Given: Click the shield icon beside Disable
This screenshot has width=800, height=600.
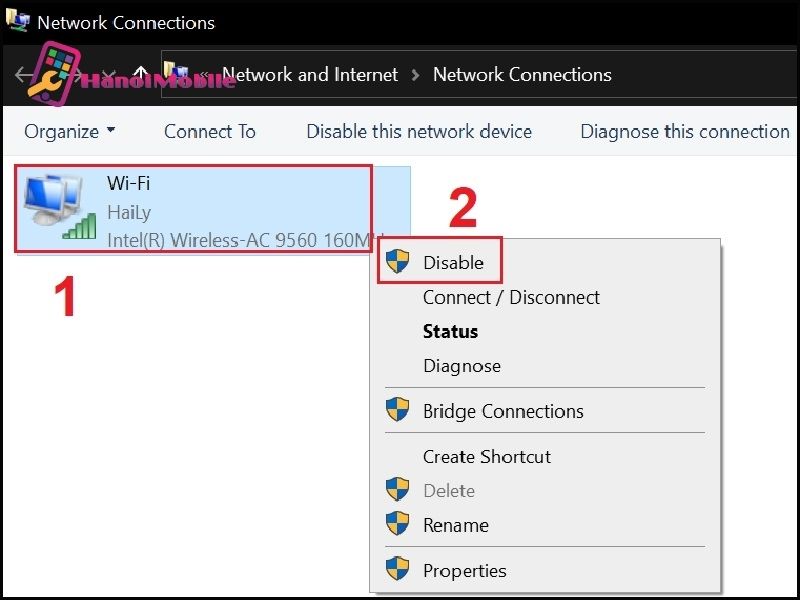Looking at the screenshot, I should 397,262.
